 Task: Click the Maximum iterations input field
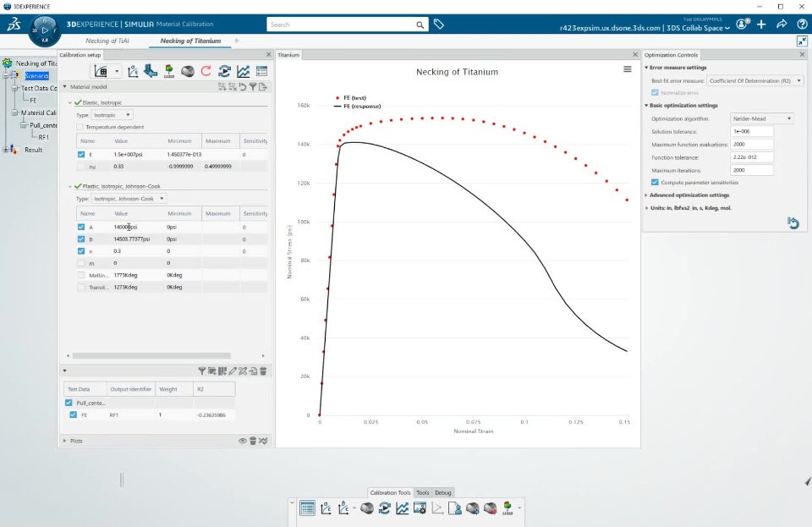[752, 170]
